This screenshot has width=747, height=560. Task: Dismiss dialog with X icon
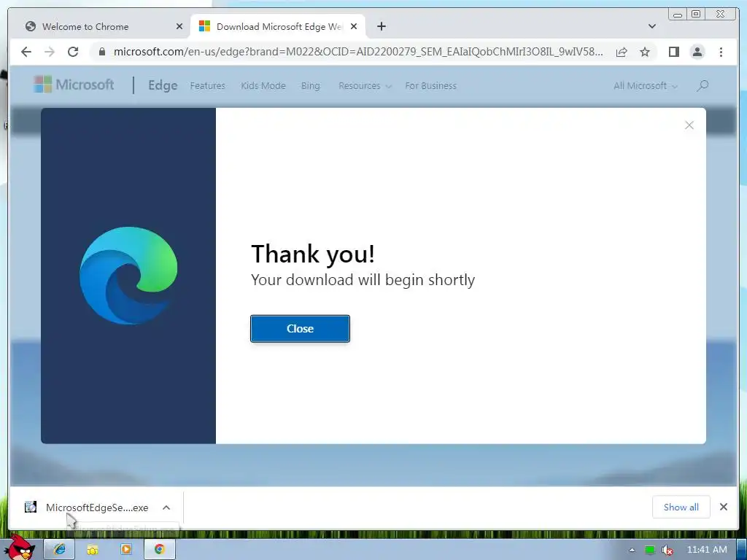tap(689, 125)
